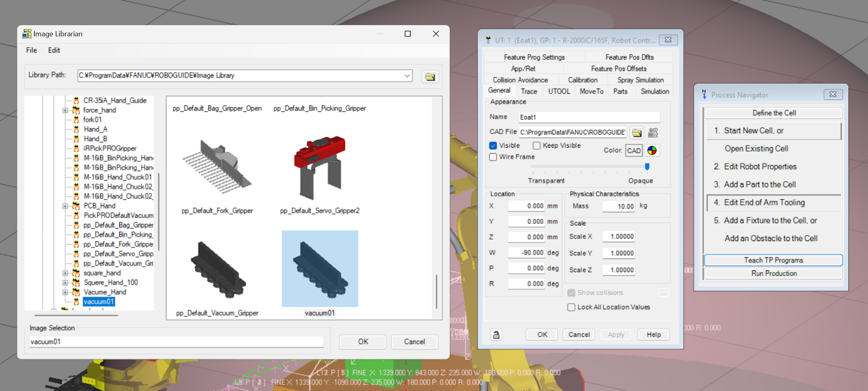
Task: Expand the force_hand tree node
Action: pyautogui.click(x=65, y=110)
